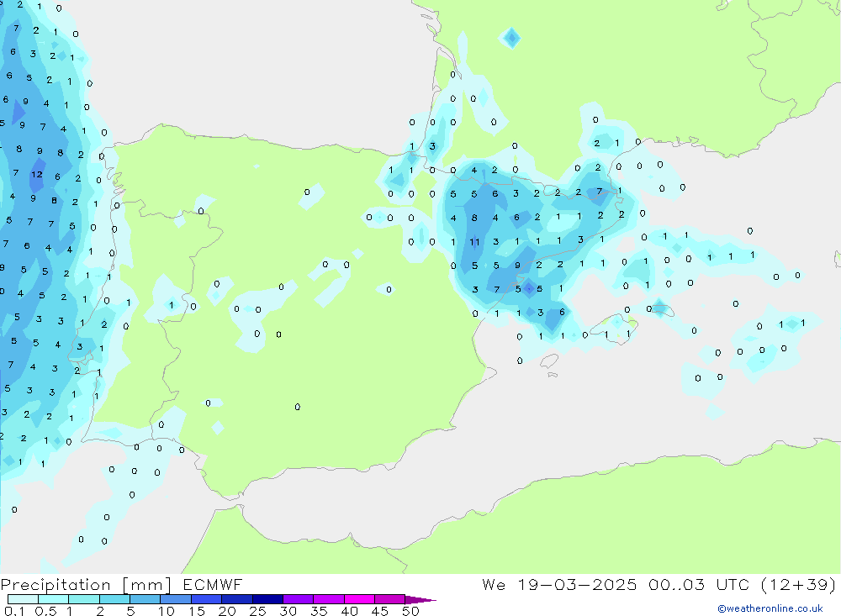
Task: Click the 20–25 mm dark blue legend swatch
Action: tap(236, 599)
